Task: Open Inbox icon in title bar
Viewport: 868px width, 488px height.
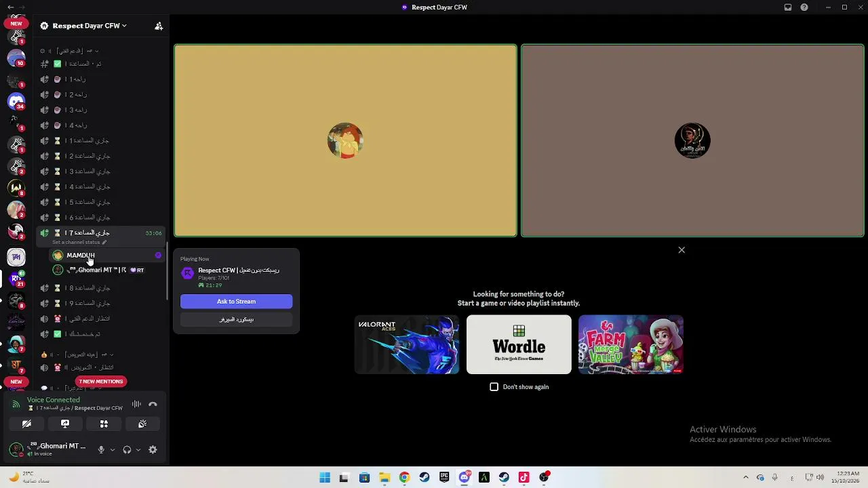Action: 788,7
